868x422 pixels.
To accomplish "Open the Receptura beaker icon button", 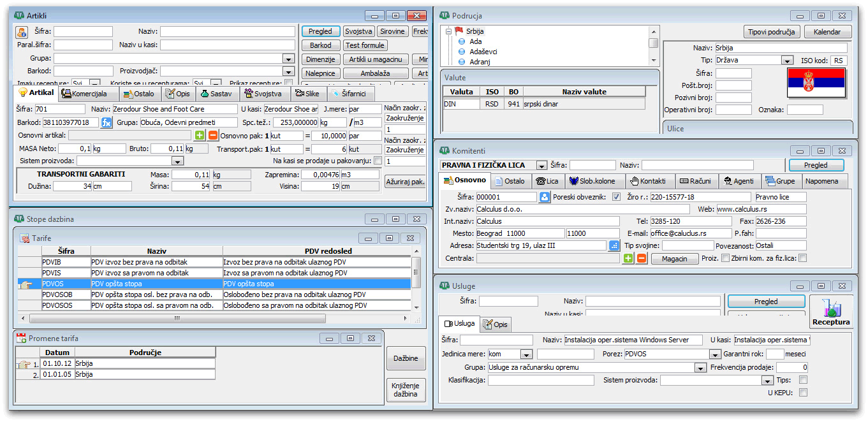I will pyautogui.click(x=831, y=312).
